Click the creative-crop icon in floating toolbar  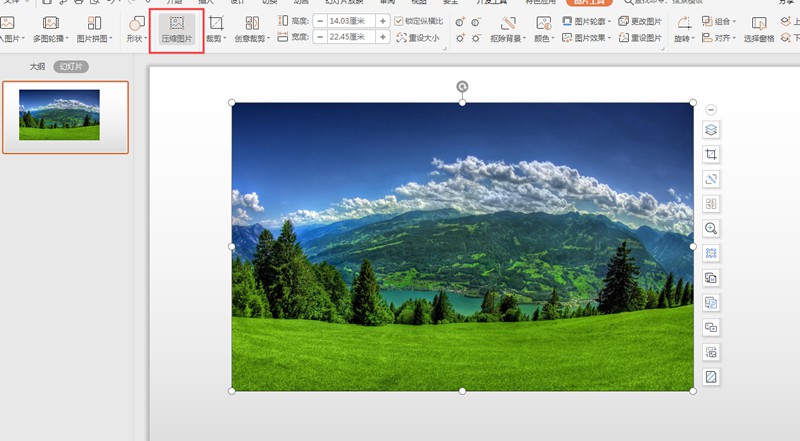tap(711, 204)
